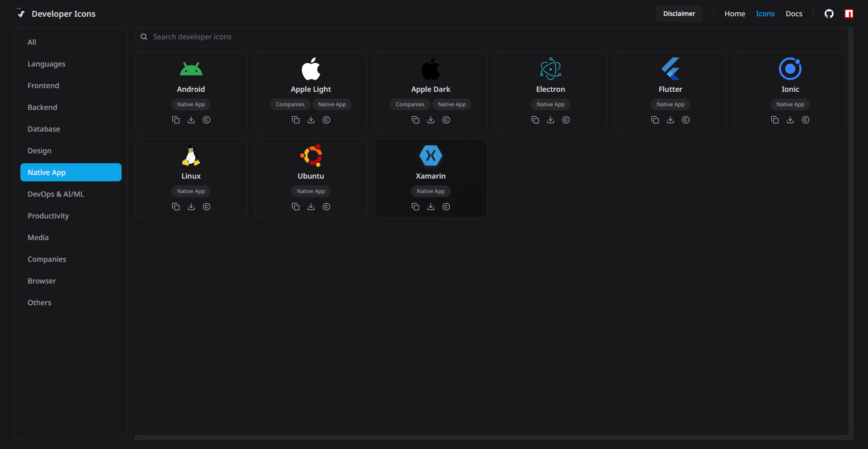Download the Ubuntu icon
This screenshot has height=449, width=868.
311,207
